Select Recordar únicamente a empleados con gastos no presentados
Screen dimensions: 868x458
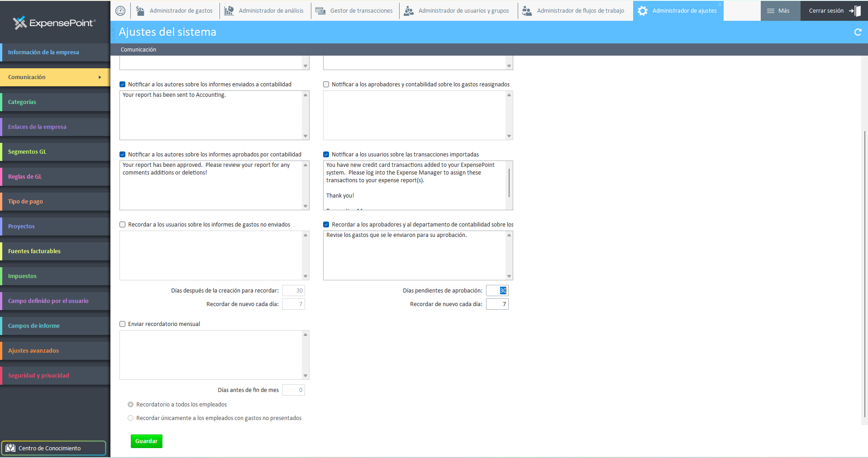[x=131, y=418]
